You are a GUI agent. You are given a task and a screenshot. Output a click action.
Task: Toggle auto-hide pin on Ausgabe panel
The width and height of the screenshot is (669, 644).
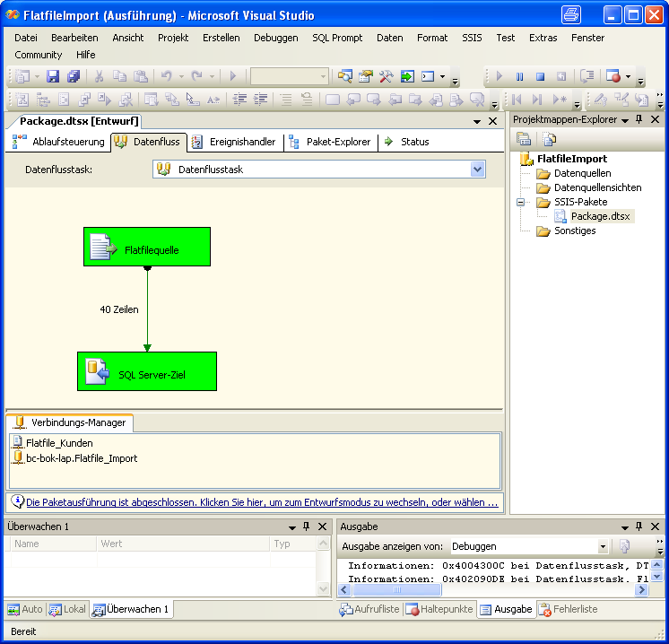(x=639, y=527)
